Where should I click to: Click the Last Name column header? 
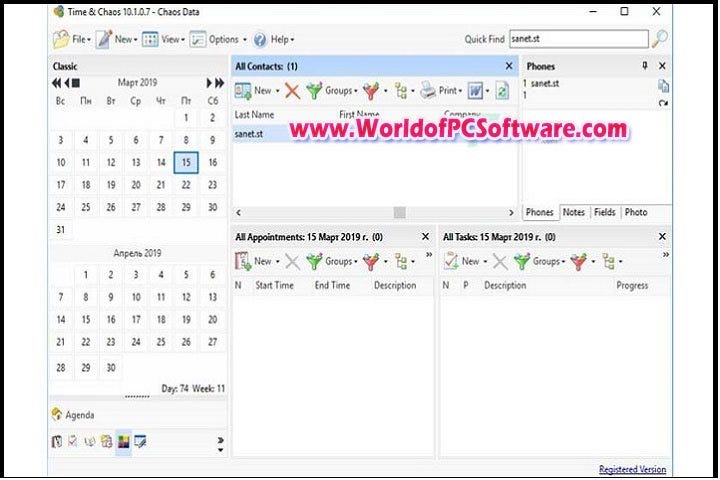click(x=254, y=115)
